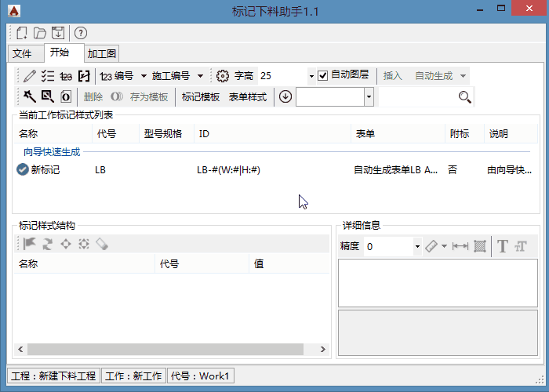549x392 pixels.
Task: Click the 附标 column header
Action: pyautogui.click(x=464, y=134)
